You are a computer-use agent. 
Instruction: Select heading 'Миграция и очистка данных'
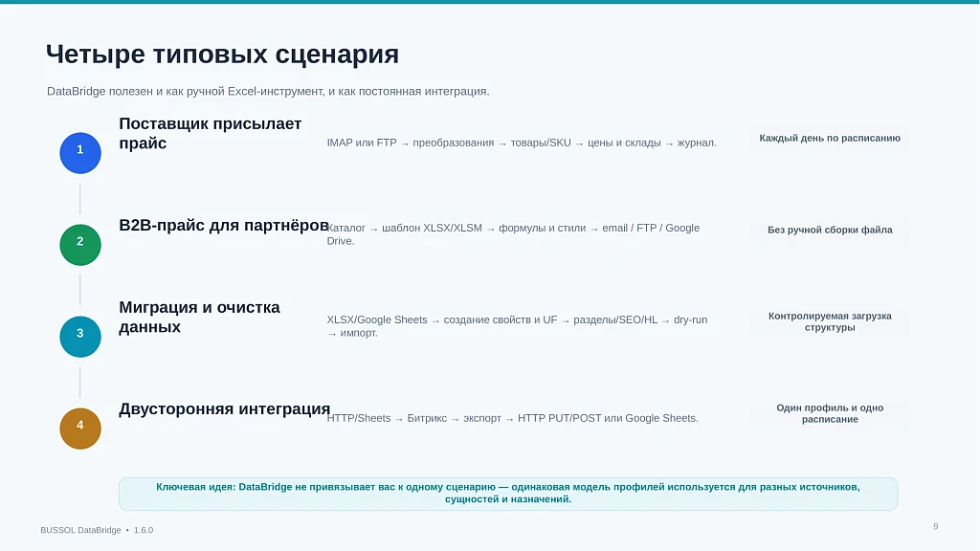point(199,317)
